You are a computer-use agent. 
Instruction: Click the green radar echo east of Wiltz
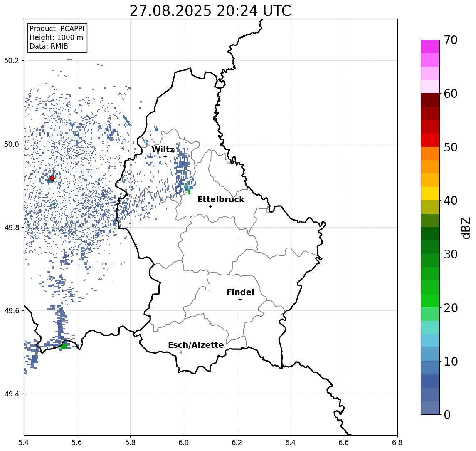point(189,191)
